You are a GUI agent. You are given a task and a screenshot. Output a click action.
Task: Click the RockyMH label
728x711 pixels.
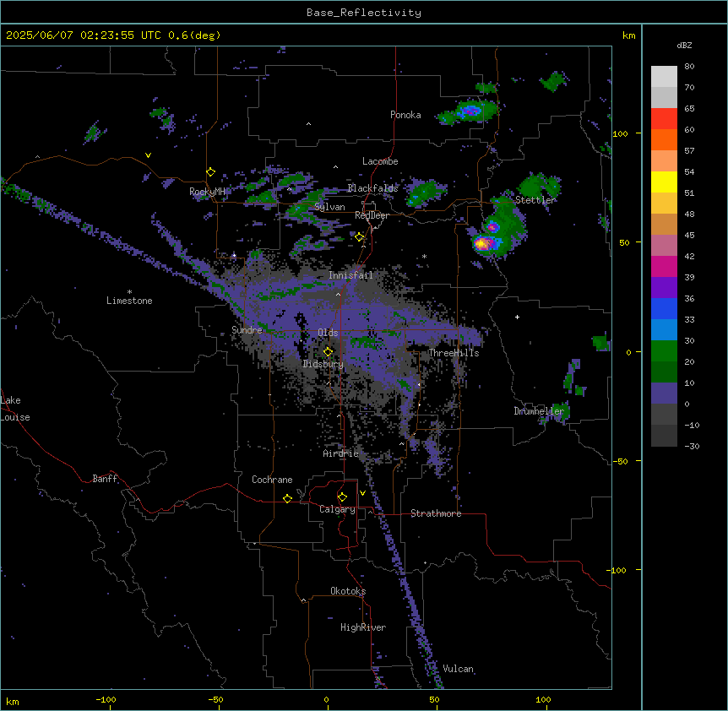[x=207, y=192]
